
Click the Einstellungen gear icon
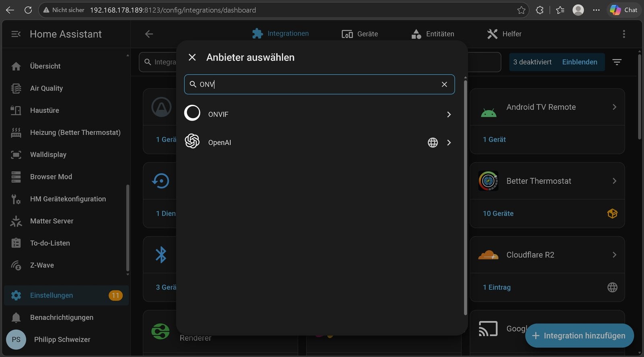tap(16, 295)
